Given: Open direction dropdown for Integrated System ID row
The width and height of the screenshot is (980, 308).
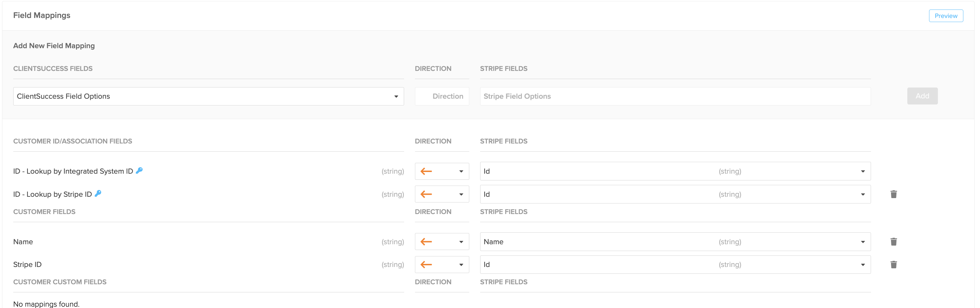Looking at the screenshot, I should click(x=441, y=172).
